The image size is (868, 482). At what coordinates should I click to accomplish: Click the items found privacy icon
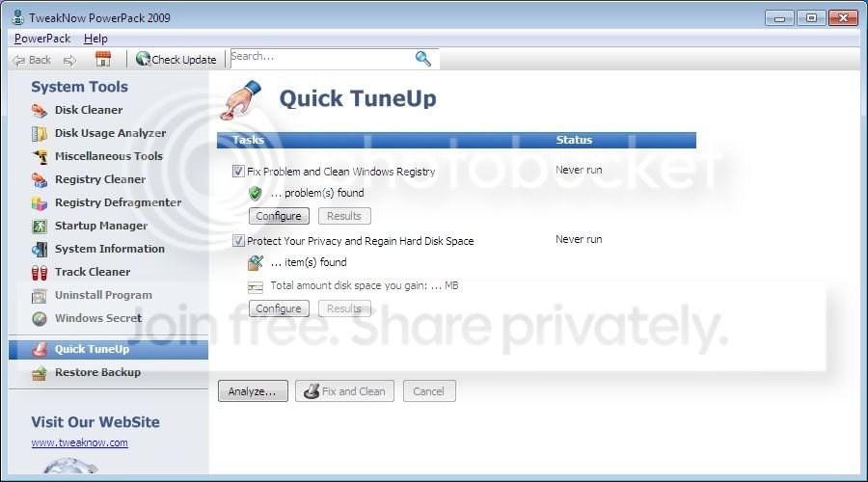click(x=256, y=262)
